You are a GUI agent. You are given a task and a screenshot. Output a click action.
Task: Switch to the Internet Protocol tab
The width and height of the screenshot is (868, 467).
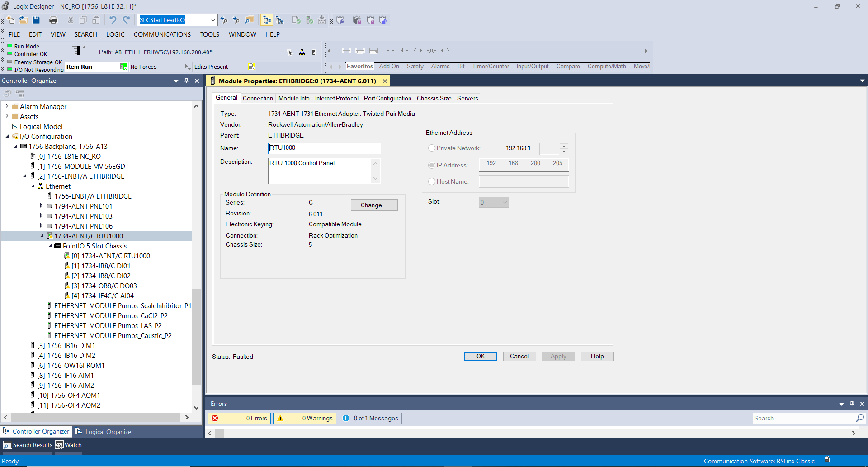pyautogui.click(x=336, y=98)
